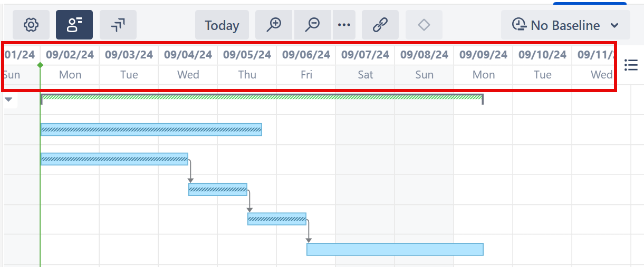Select the green striped summary bar
The height and width of the screenshot is (267, 644).
tap(262, 97)
